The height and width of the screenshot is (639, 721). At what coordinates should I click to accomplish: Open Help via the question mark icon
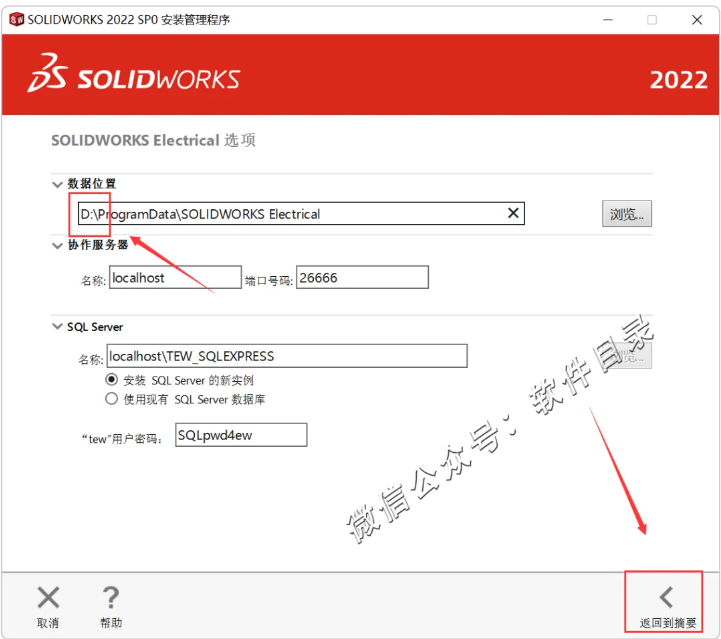111,598
